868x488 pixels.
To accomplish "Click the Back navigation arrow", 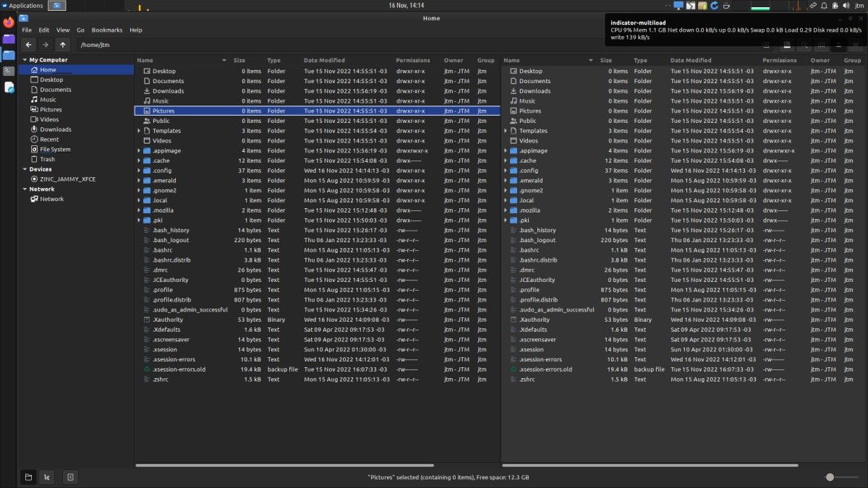I will (28, 45).
